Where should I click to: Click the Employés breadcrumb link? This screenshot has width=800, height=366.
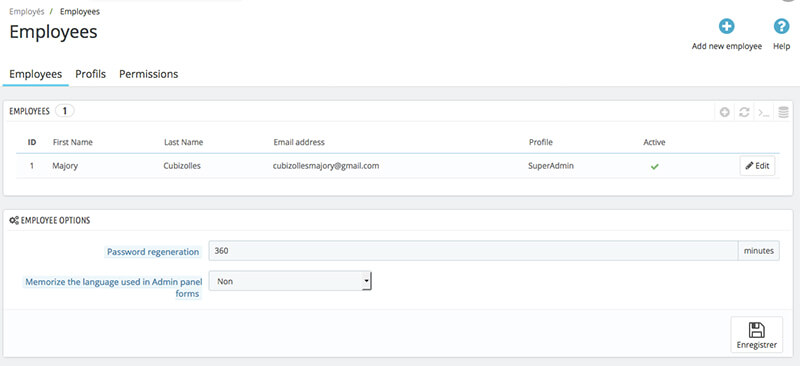(27, 11)
